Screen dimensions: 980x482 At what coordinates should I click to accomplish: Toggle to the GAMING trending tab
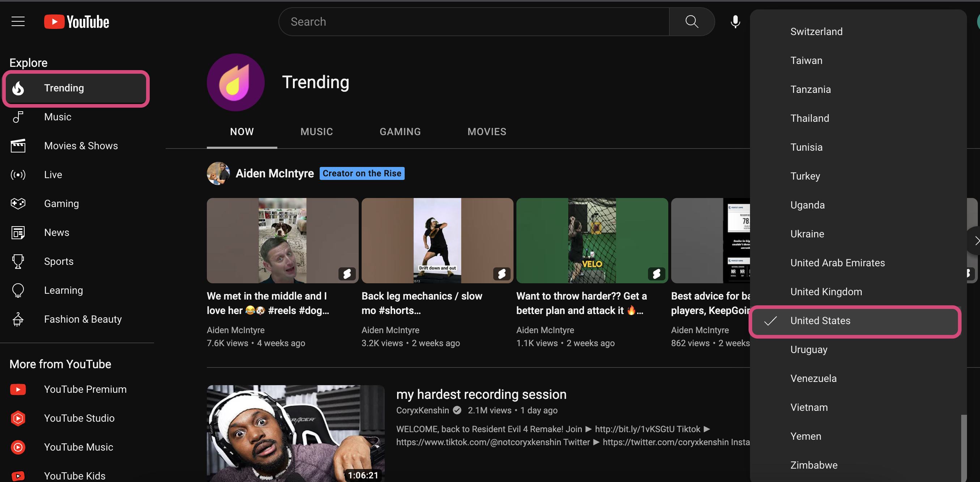[x=400, y=132]
